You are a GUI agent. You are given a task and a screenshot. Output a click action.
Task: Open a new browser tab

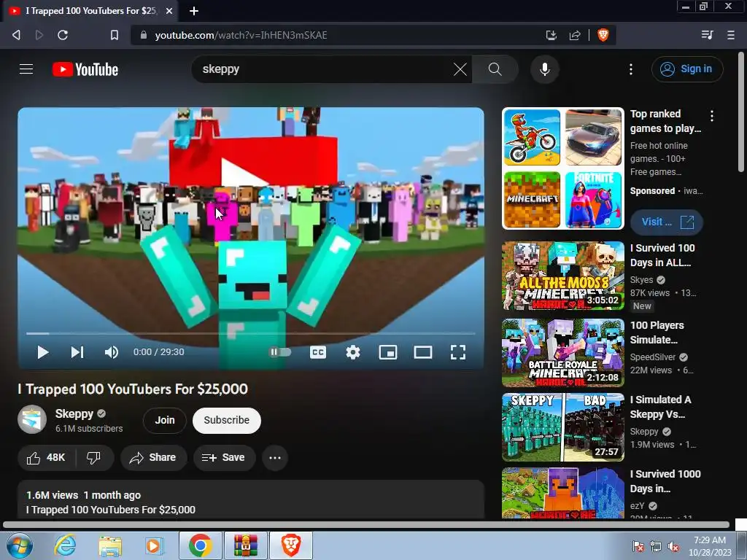point(194,11)
